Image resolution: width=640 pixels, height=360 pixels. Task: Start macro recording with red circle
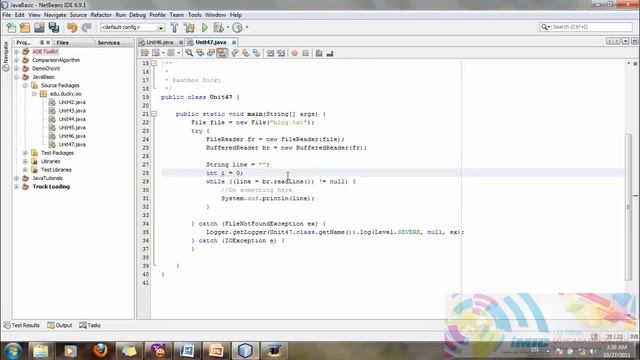click(x=294, y=53)
